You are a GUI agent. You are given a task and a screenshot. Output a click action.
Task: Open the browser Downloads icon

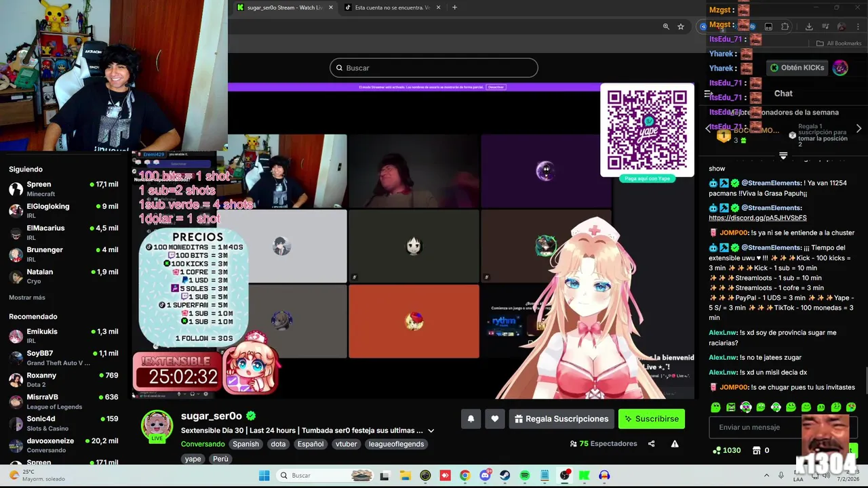[x=809, y=26]
